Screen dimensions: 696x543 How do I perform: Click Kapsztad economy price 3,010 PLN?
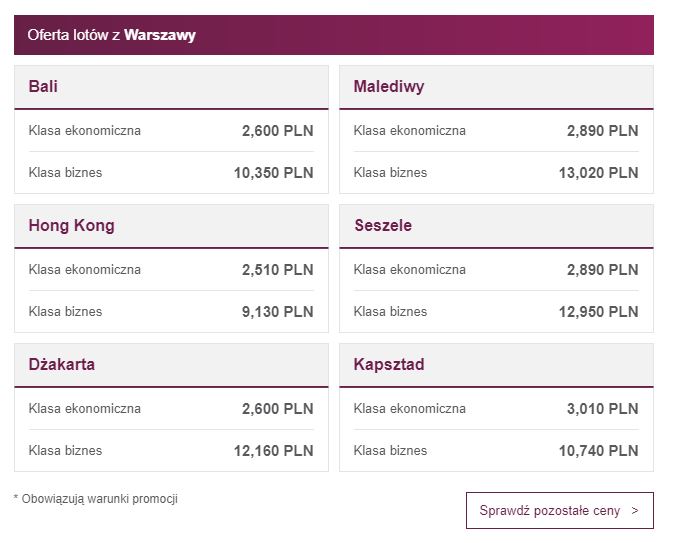coord(603,409)
